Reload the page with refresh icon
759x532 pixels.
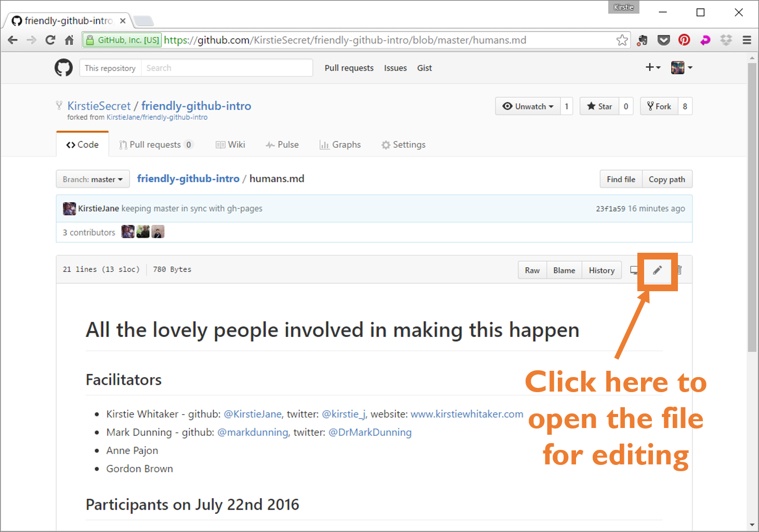pyautogui.click(x=50, y=40)
